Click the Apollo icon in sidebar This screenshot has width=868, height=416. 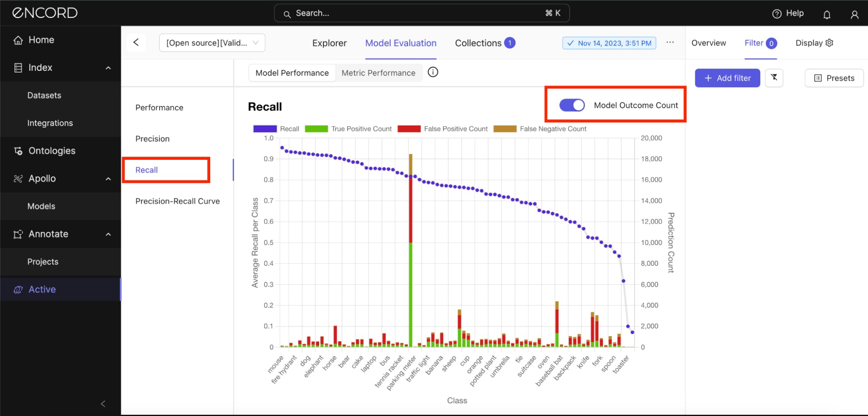click(x=18, y=178)
